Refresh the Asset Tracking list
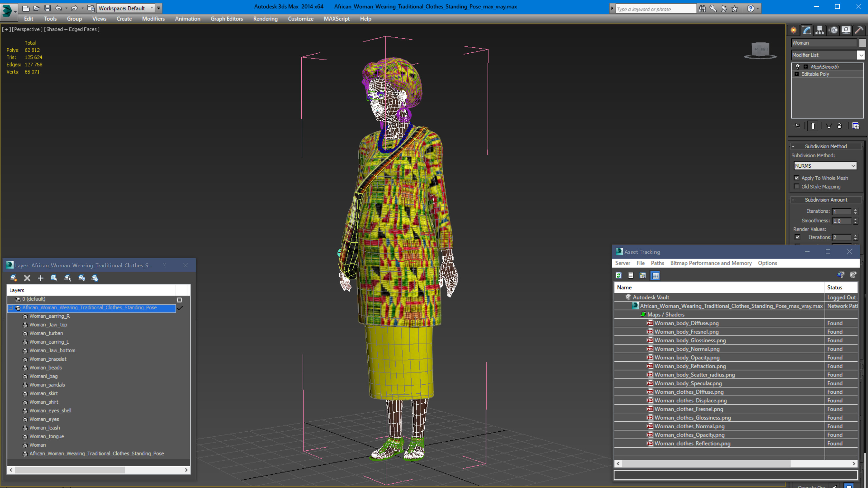Screen dimensions: 868x488 click(x=619, y=276)
